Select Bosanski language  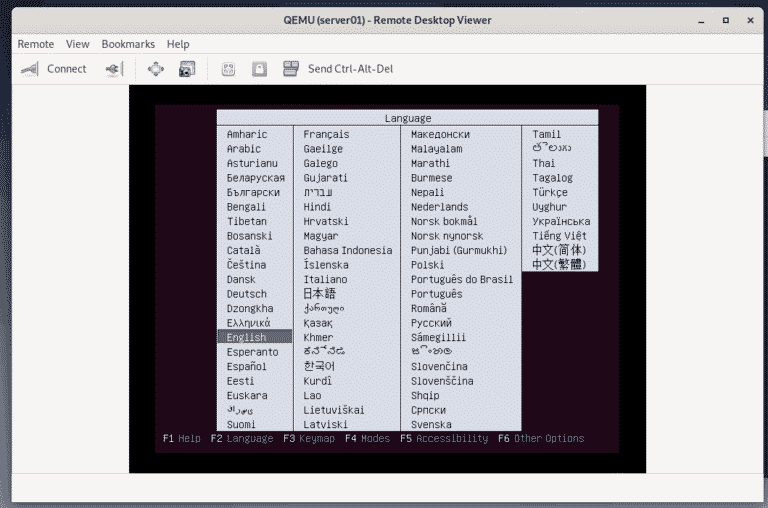click(249, 236)
